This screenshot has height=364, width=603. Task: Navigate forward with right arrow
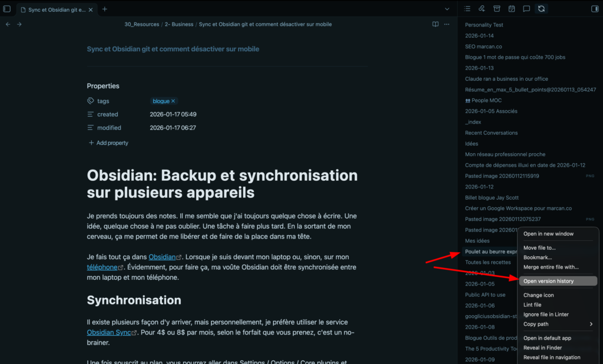(x=19, y=24)
